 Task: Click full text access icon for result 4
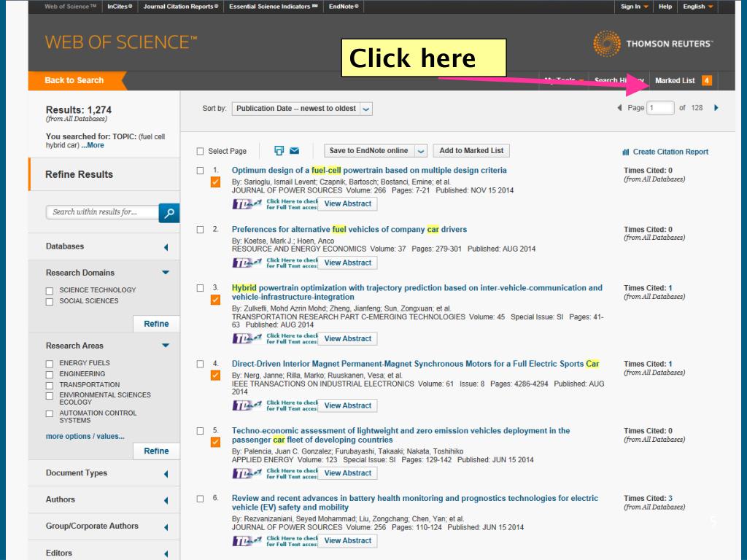(x=274, y=405)
